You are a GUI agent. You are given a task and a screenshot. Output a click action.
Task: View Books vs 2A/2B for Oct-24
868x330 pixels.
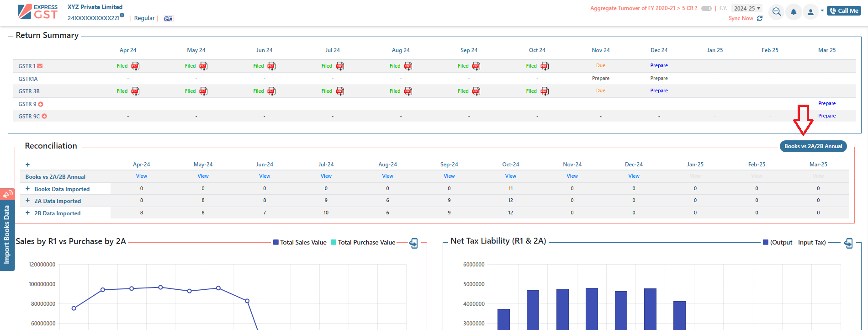(511, 176)
